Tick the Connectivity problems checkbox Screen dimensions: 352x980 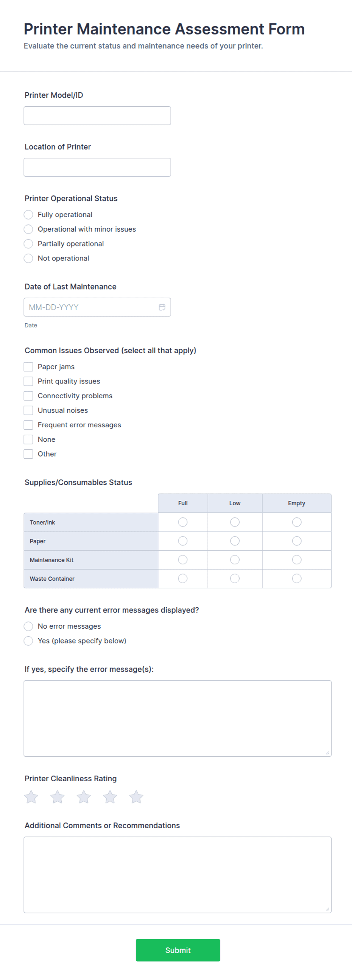click(x=28, y=396)
